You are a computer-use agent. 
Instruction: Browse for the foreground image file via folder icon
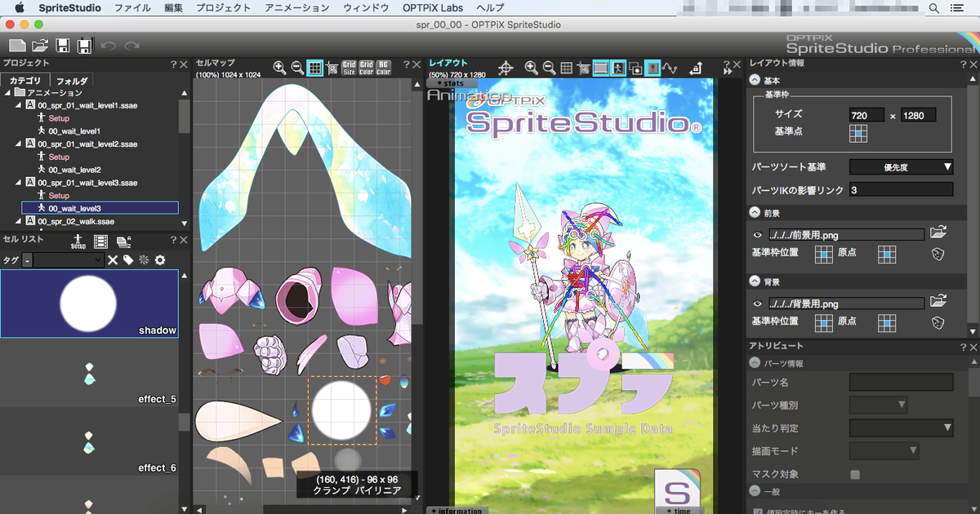tap(938, 233)
